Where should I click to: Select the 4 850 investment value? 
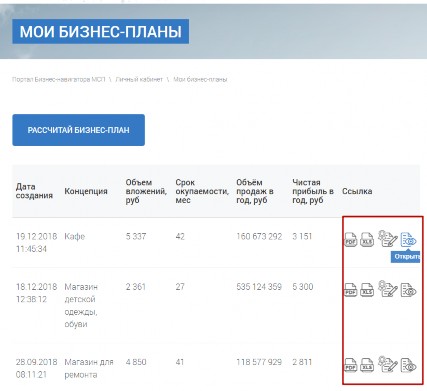tap(136, 362)
